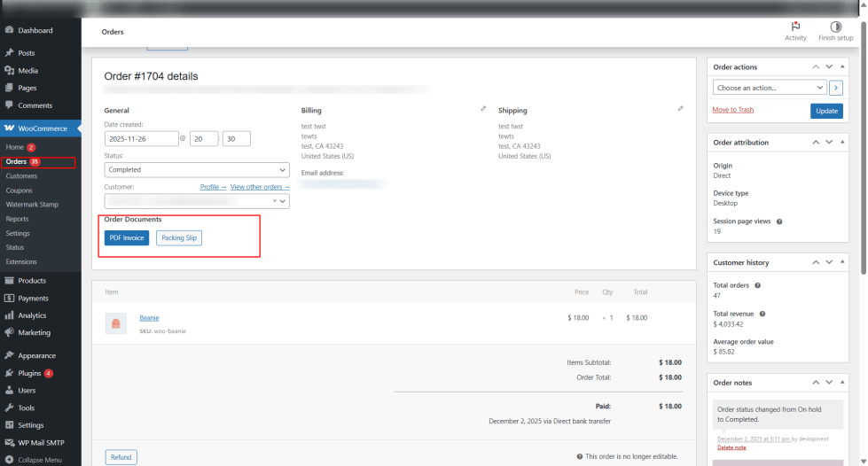Click the Activity flag icon

coord(795,27)
